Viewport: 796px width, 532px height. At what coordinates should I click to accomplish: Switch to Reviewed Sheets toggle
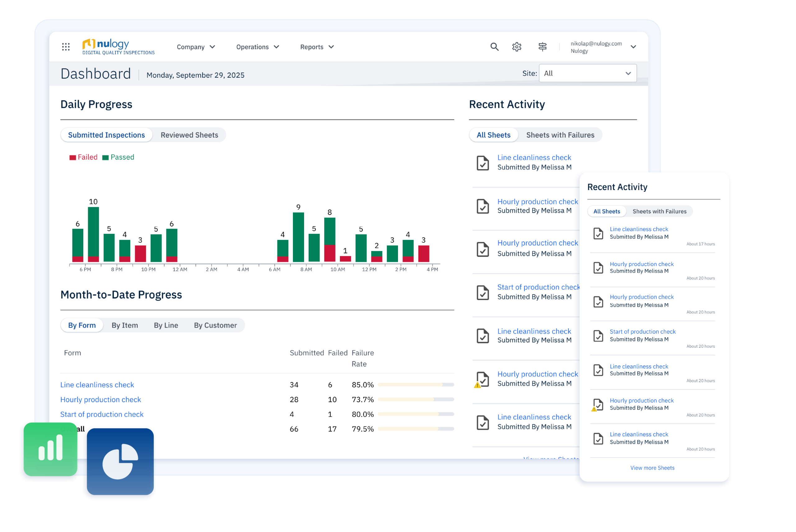[x=189, y=135]
